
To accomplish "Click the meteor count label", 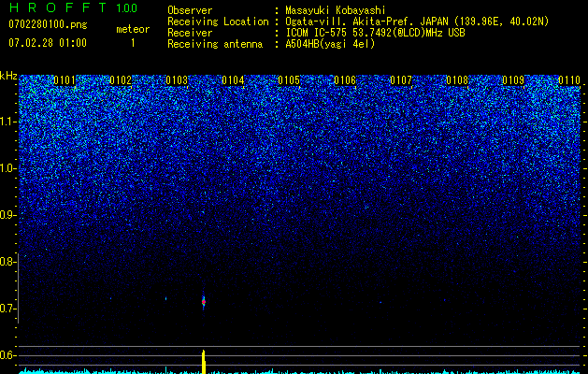I will 133,29.
